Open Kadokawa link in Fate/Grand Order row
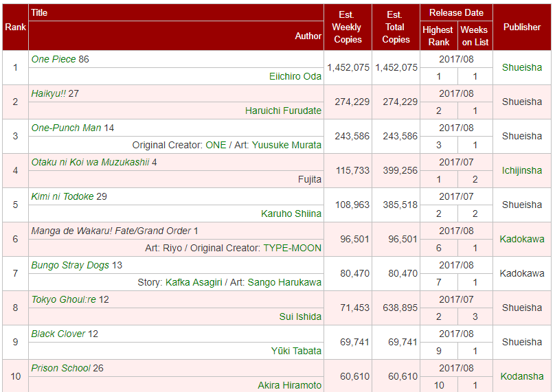This screenshot has width=555, height=392. pyautogui.click(x=522, y=239)
